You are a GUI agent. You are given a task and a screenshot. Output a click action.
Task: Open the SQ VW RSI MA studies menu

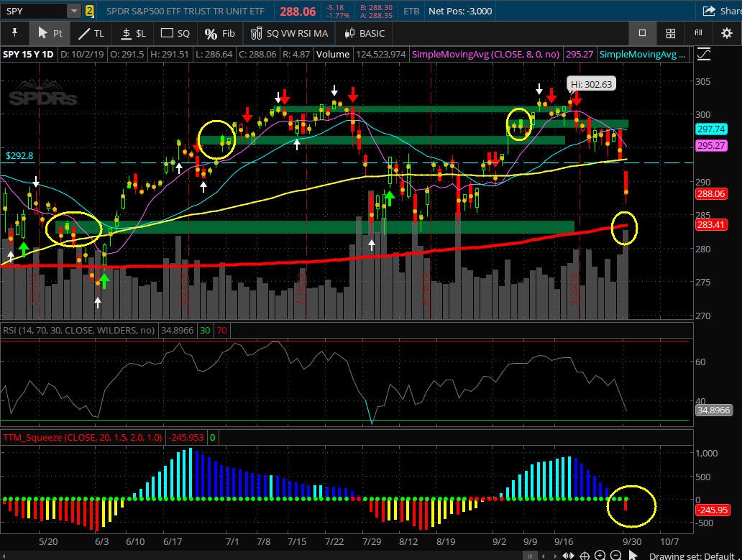tap(289, 33)
